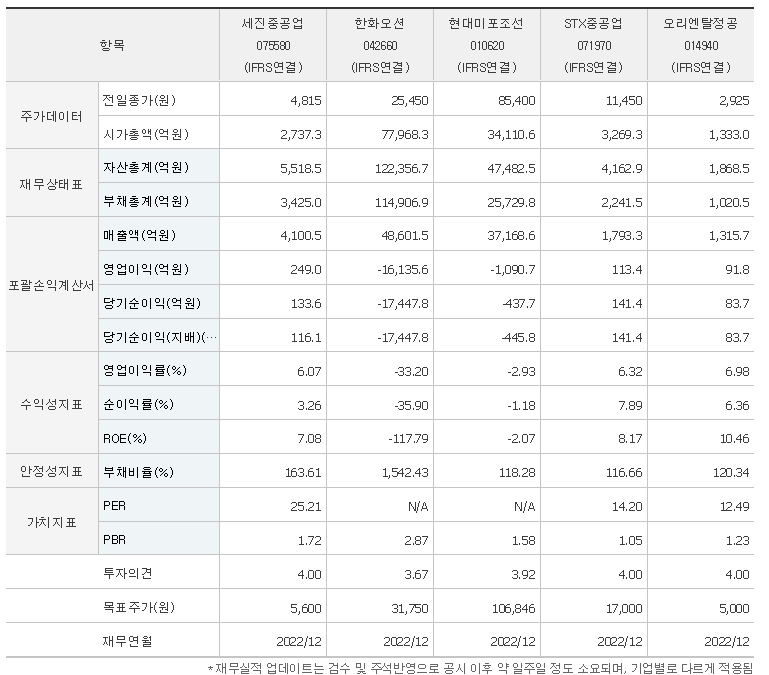Click the 한화오션 column header

(x=380, y=45)
